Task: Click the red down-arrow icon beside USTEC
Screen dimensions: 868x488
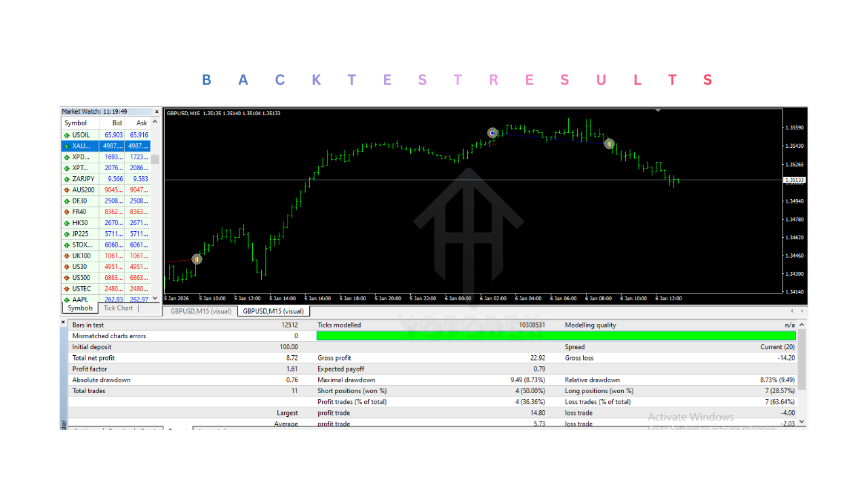Action: tap(66, 287)
